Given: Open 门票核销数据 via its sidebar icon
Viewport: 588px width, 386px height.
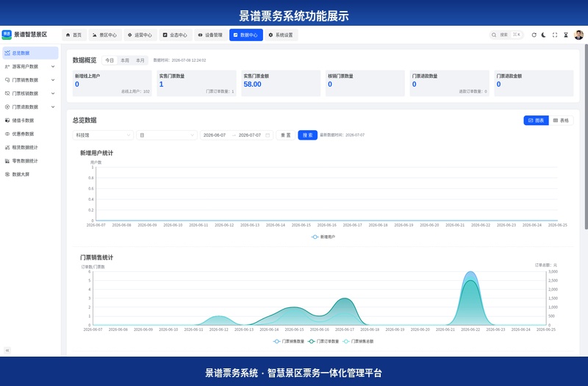Looking at the screenshot, I should pyautogui.click(x=7, y=93).
